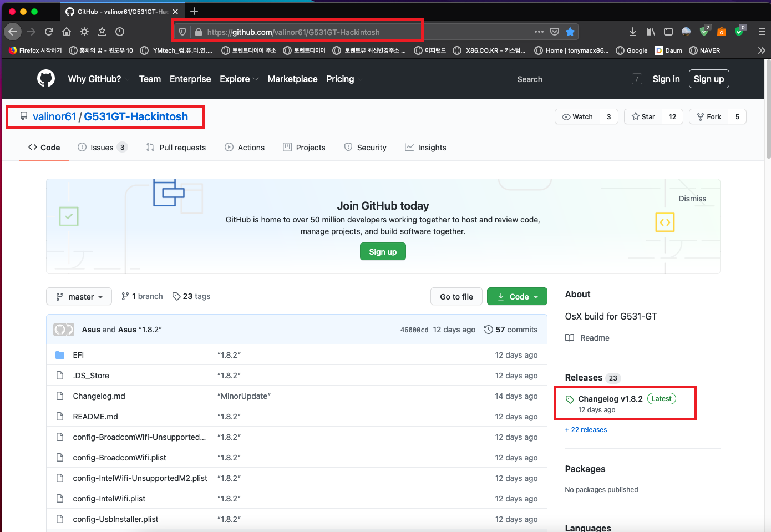
Task: Open the Google bookmark
Action: click(632, 50)
